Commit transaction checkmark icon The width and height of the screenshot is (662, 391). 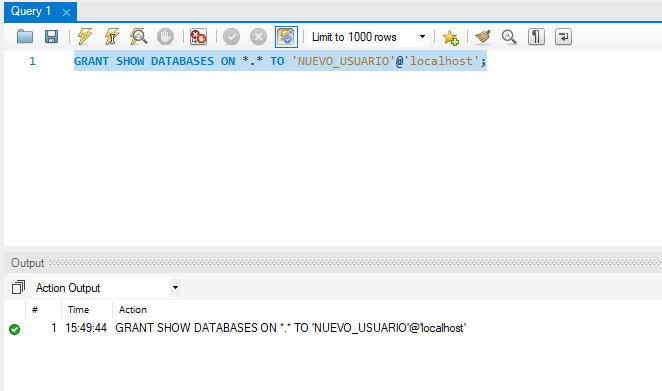coord(231,37)
